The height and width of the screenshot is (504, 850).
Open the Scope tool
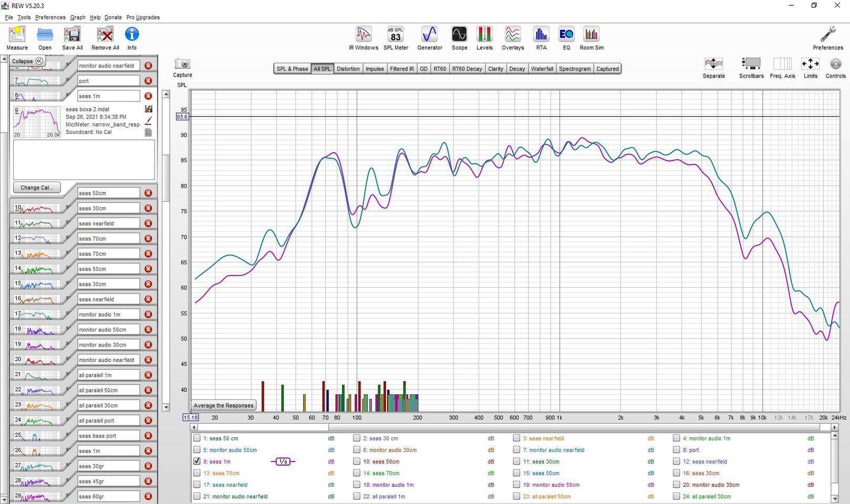point(459,38)
